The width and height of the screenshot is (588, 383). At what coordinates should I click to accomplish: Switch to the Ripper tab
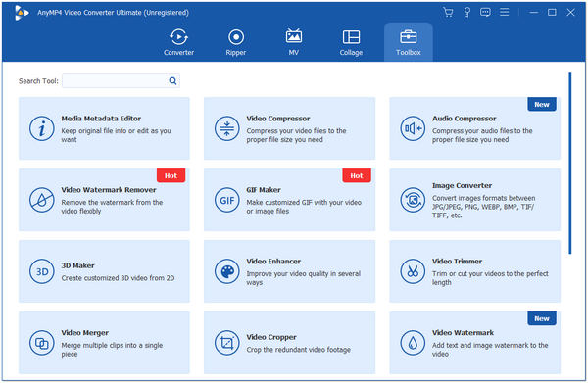click(236, 42)
